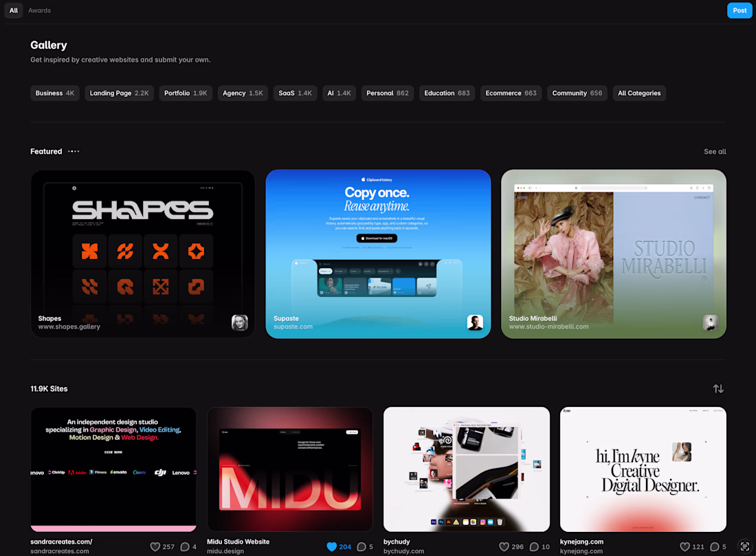Click See all featured link
The height and width of the screenshot is (556, 756).
715,151
